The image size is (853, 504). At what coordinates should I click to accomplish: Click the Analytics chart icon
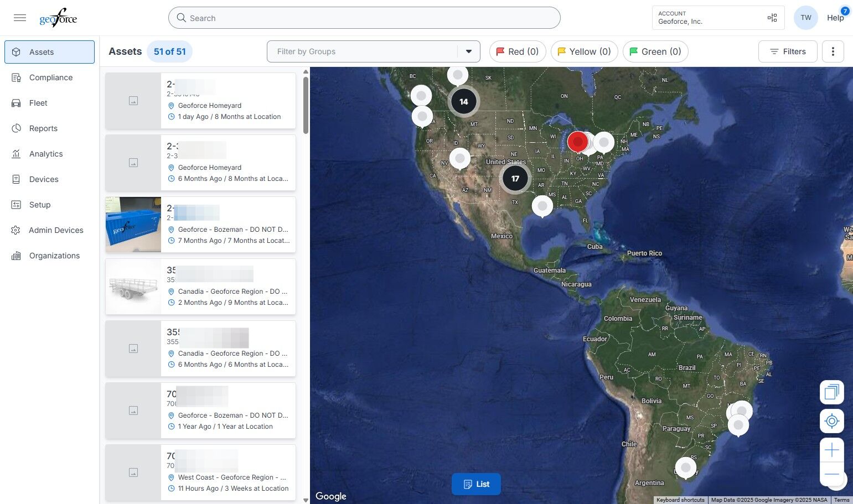click(x=16, y=154)
